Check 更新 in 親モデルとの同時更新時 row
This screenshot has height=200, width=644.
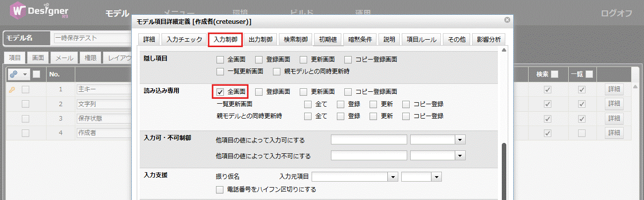(373, 116)
